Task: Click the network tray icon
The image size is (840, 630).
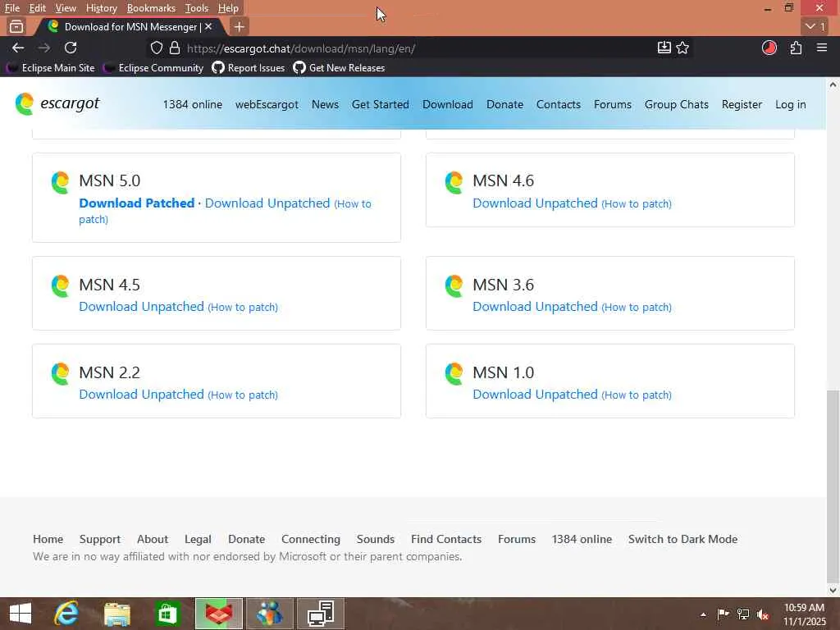Action: [x=743, y=614]
